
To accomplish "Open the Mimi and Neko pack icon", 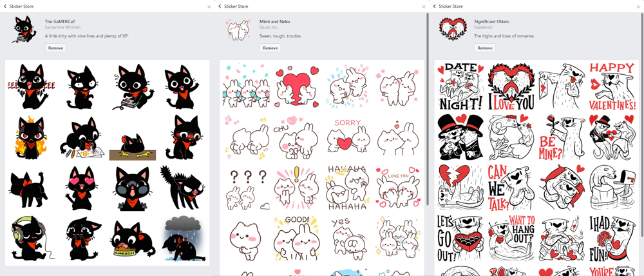I will point(238,30).
